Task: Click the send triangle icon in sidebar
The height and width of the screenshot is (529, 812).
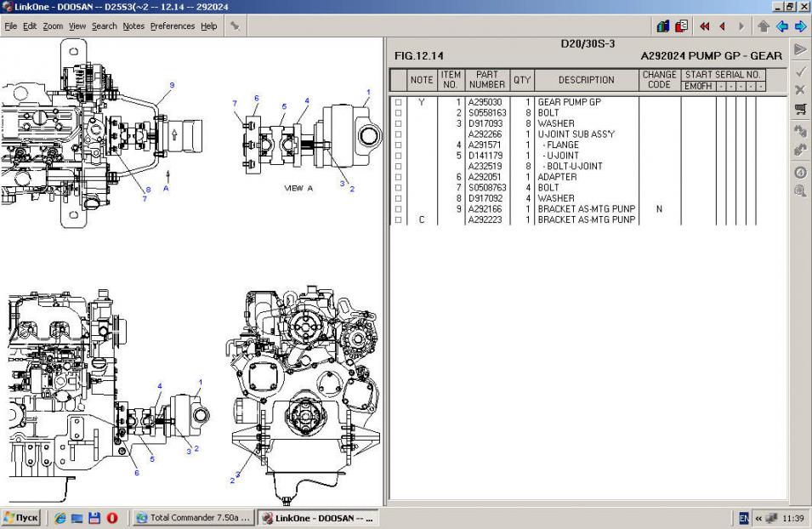Action: point(800,49)
